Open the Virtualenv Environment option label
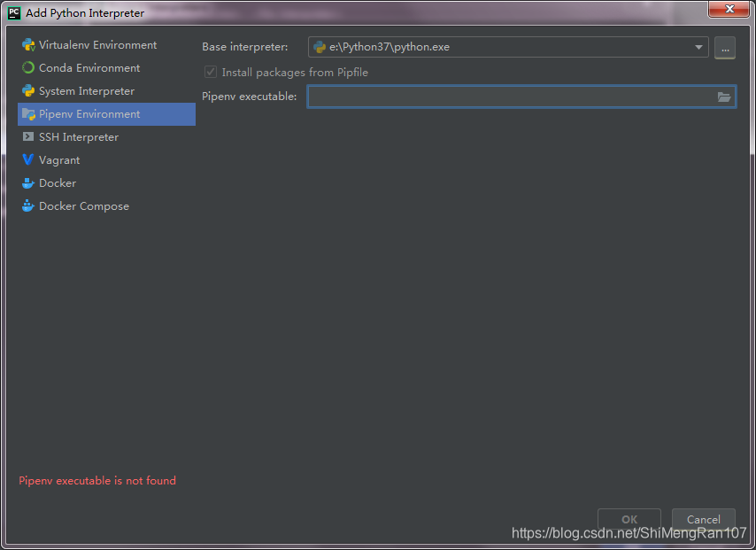The image size is (756, 550). pyautogui.click(x=98, y=45)
